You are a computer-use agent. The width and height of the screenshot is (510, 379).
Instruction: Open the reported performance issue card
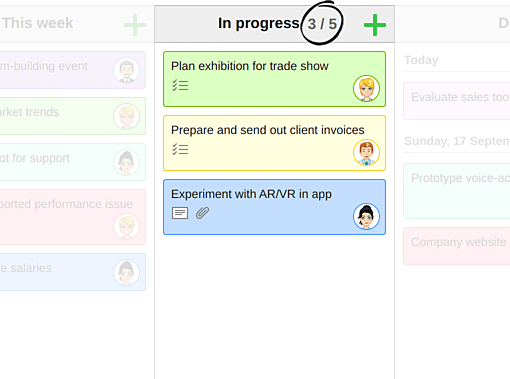(x=73, y=217)
